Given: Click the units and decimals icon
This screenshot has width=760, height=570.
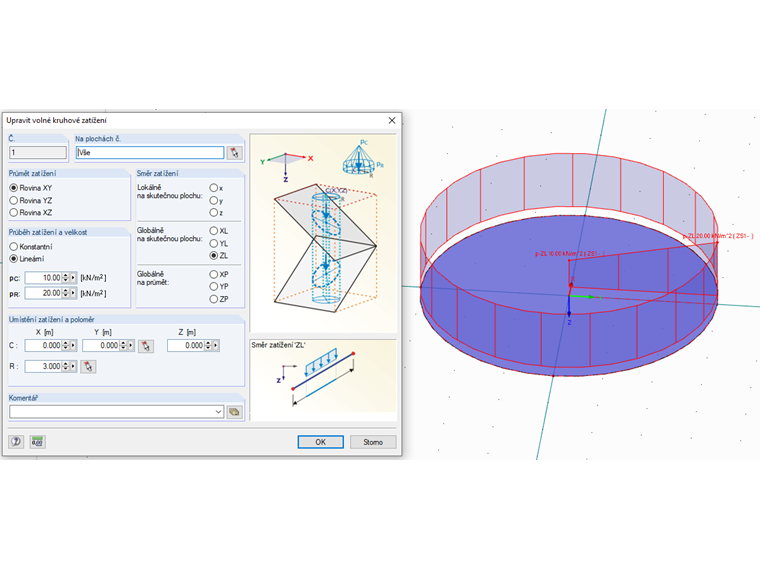Looking at the screenshot, I should coord(37,442).
